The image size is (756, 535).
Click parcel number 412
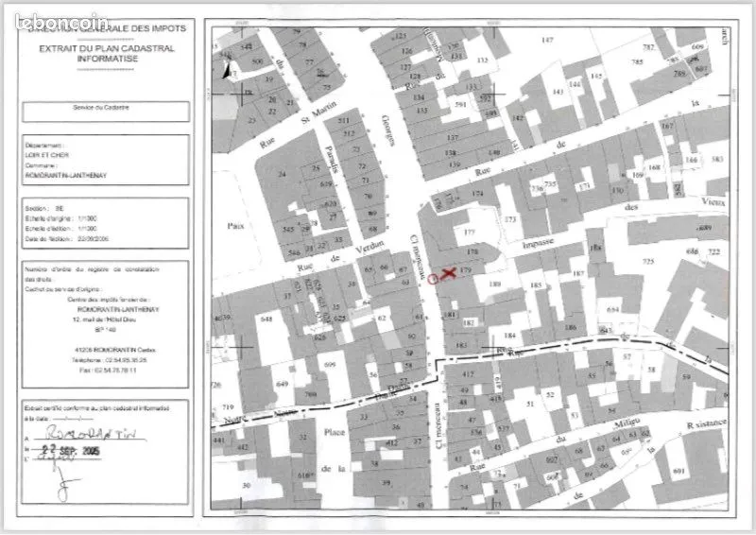point(392,442)
